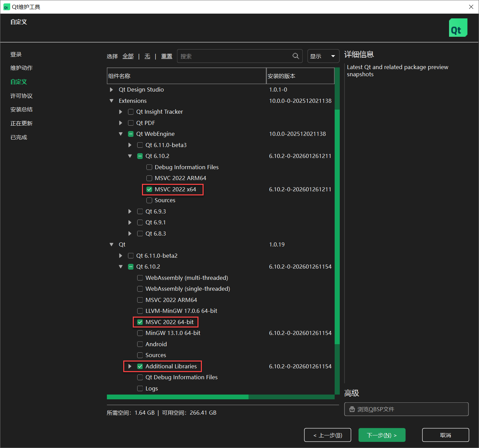This screenshot has width=479, height=448.
Task: Click the Qt icon in the title bar
Action: coord(6,7)
